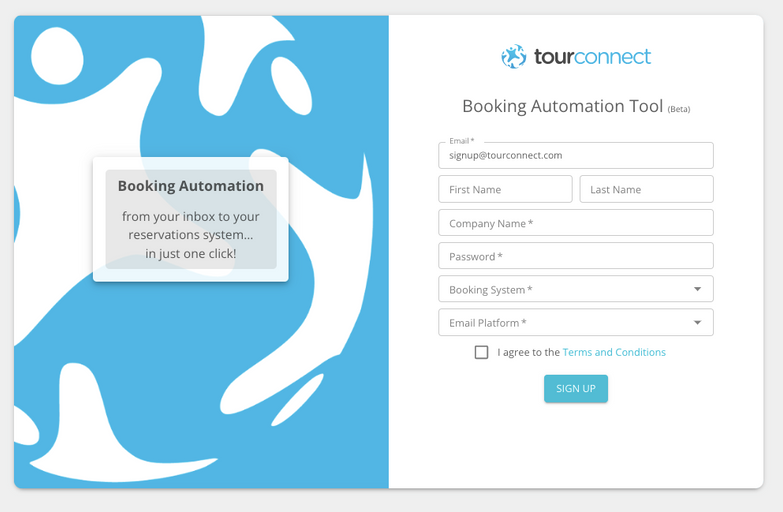
Task: Click the Booking Automation card title
Action: click(x=191, y=186)
